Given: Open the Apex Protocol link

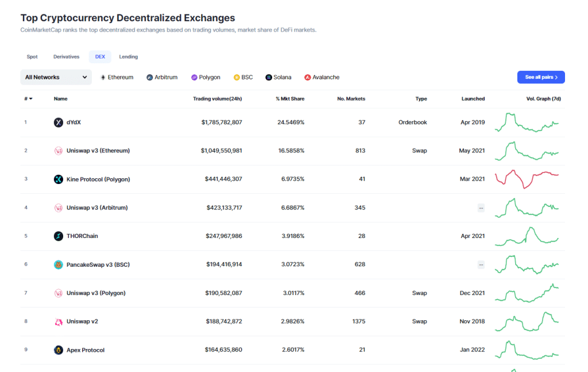Looking at the screenshot, I should [86, 350].
